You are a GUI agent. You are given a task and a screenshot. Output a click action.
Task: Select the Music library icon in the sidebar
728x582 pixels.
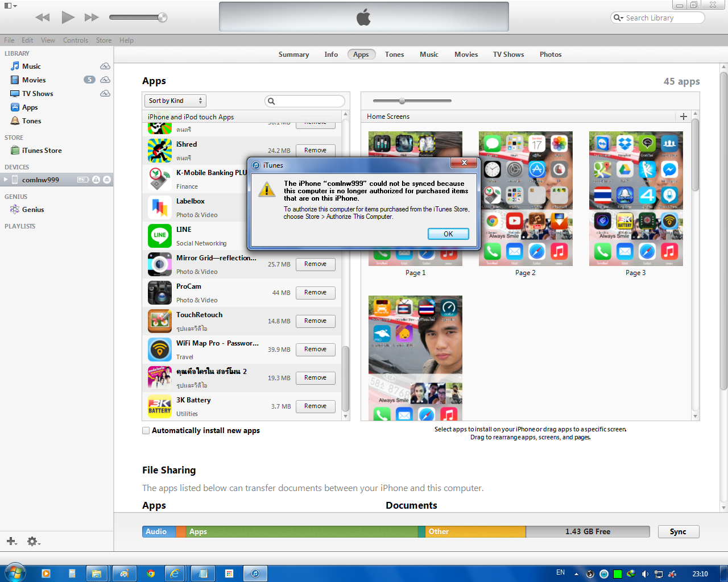coord(15,66)
